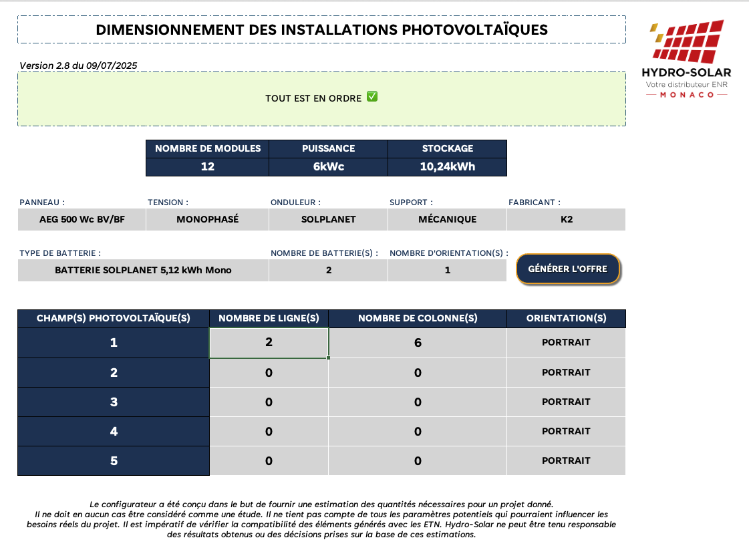Click the nombre de batteries value 2
This screenshot has width=749, height=560.
coord(328,270)
